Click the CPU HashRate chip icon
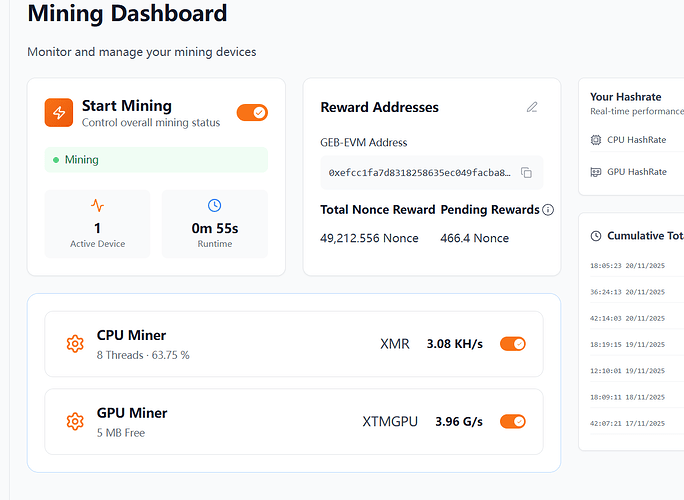 tap(596, 140)
